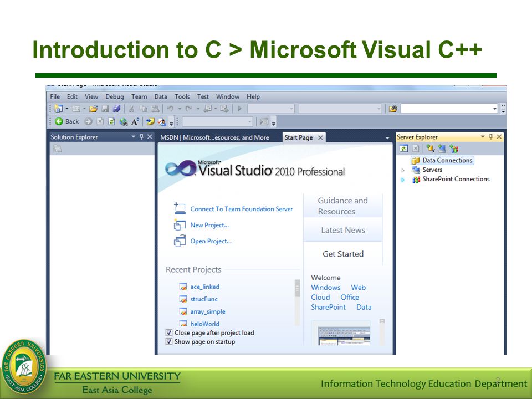The height and width of the screenshot is (399, 532).
Task: Click the Undo arrow icon
Action: click(170, 109)
